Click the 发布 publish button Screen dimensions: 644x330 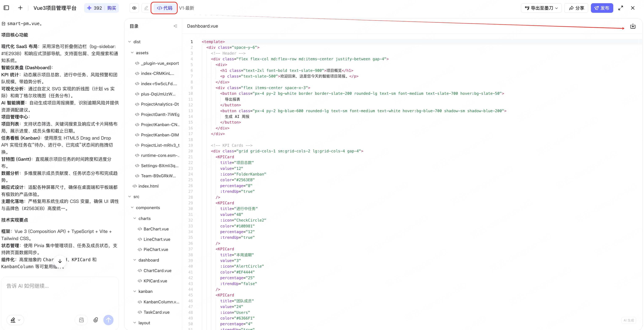[602, 8]
